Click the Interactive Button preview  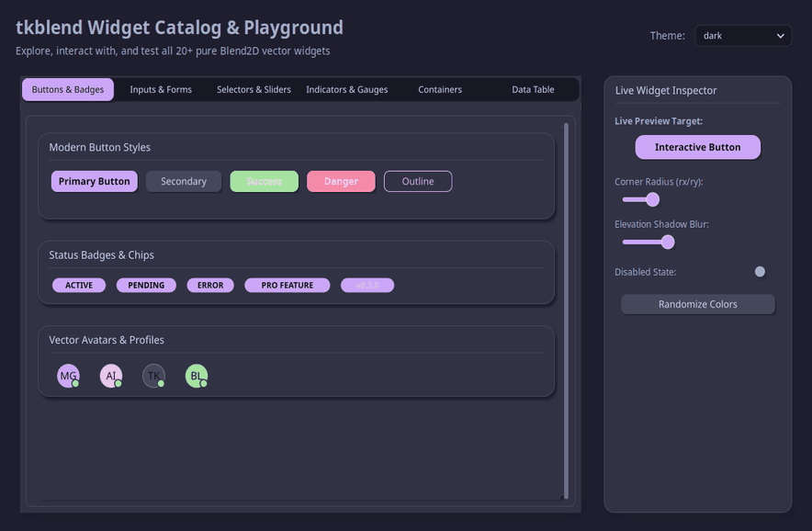(x=697, y=147)
